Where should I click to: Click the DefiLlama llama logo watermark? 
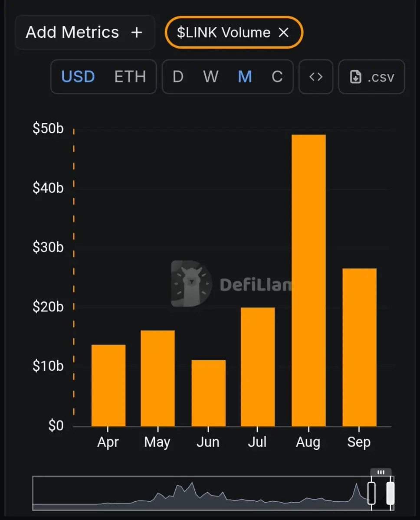[x=191, y=284]
